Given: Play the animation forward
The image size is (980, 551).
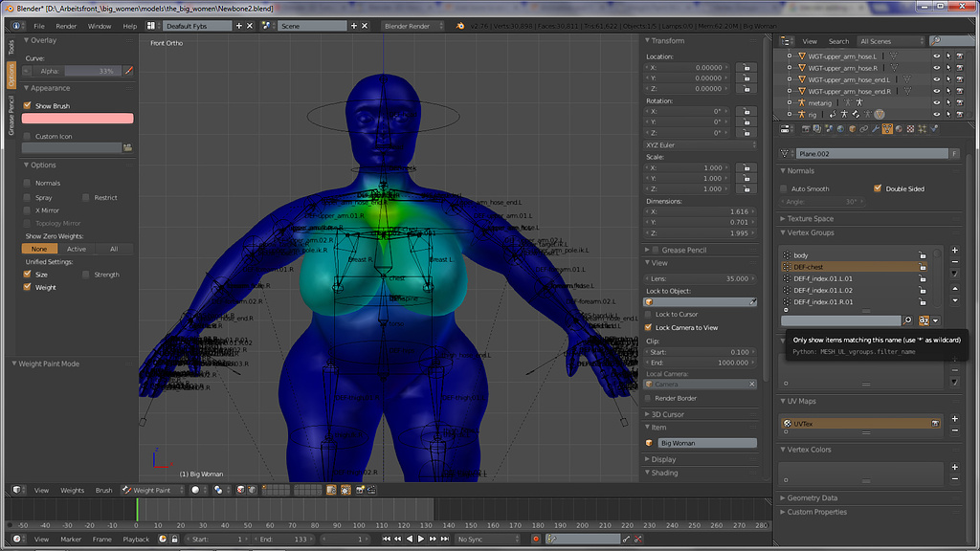Looking at the screenshot, I should click(421, 540).
